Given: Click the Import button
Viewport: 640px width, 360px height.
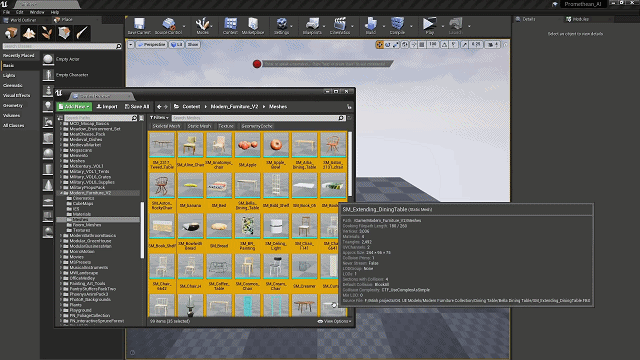Looking at the screenshot, I should [x=107, y=107].
